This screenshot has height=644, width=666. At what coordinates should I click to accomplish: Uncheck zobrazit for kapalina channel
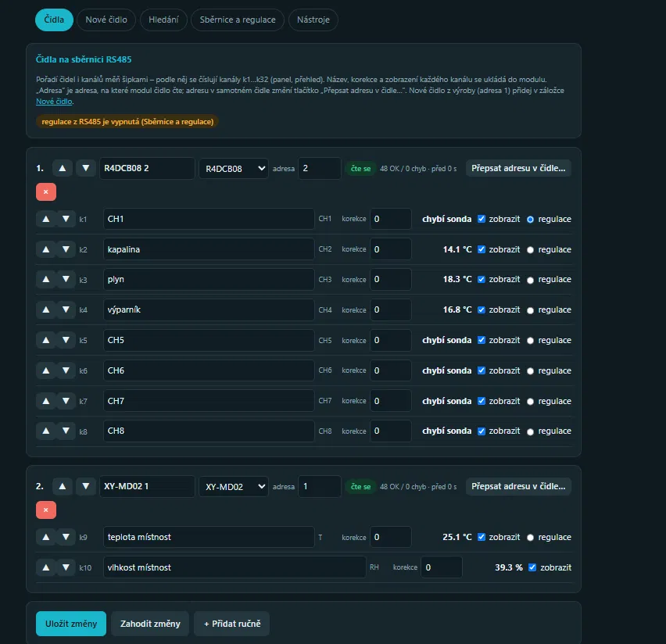click(482, 249)
